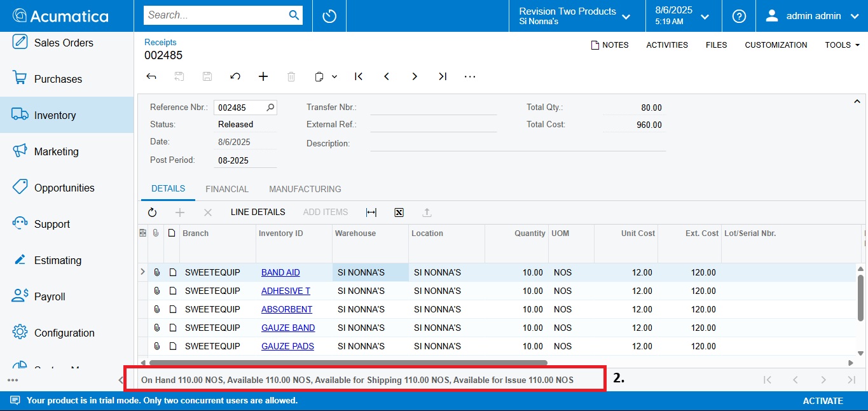Collapse the receipt summary header panel
Image resolution: width=868 pixels, height=411 pixels.
857,102
